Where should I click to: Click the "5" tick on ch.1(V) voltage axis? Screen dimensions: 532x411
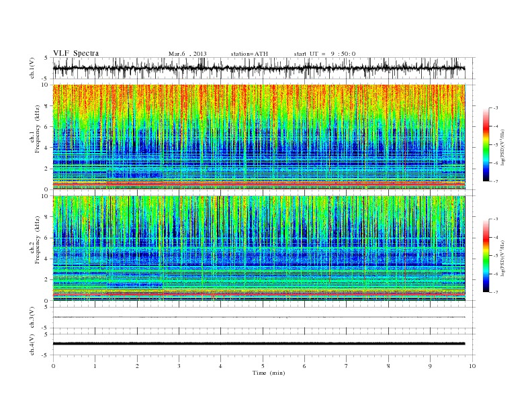[46, 58]
